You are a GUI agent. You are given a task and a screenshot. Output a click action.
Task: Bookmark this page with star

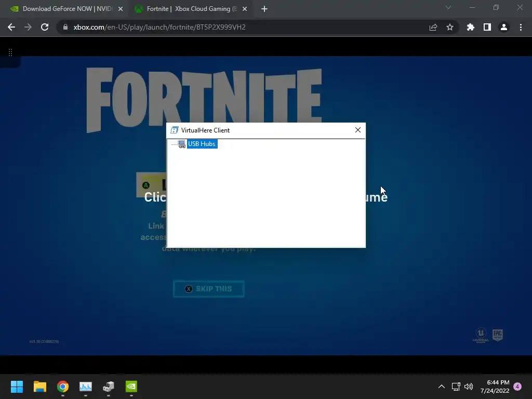coord(450,27)
